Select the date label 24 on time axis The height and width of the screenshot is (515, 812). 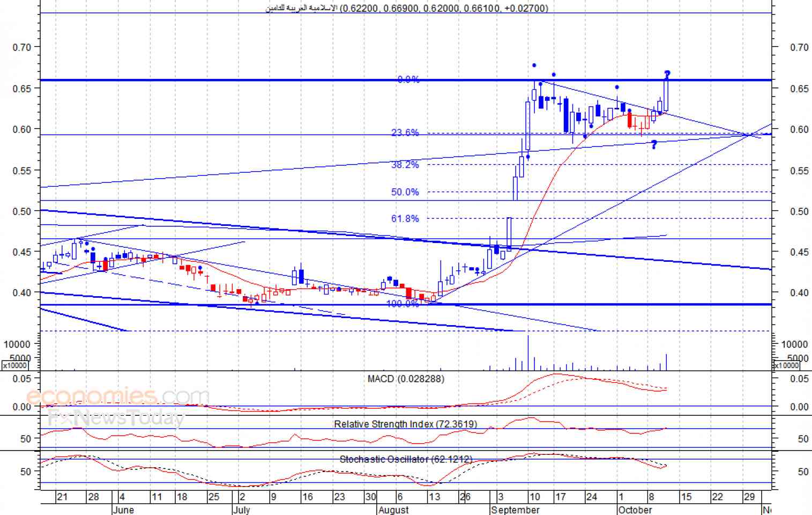[x=591, y=497]
